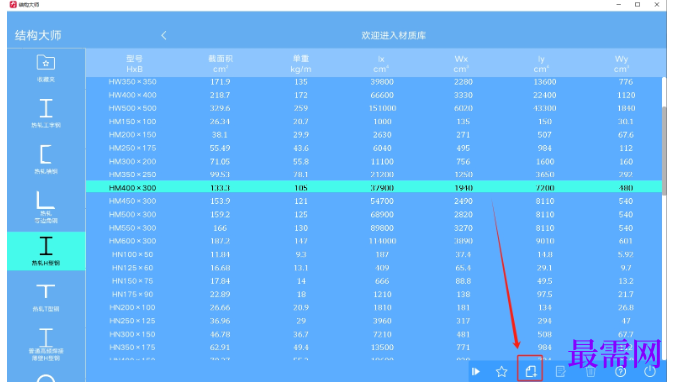The height and width of the screenshot is (385, 680).
Task: Select the HM450×300 table row
Action: click(x=373, y=201)
